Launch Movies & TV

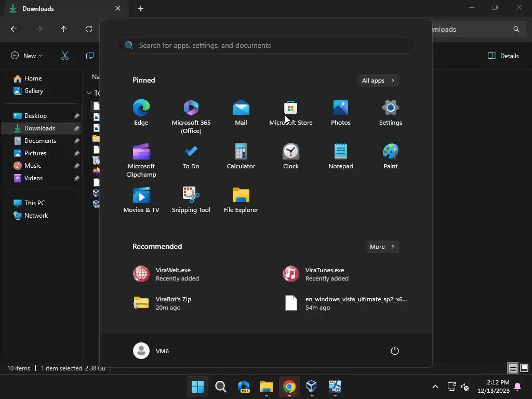click(141, 200)
